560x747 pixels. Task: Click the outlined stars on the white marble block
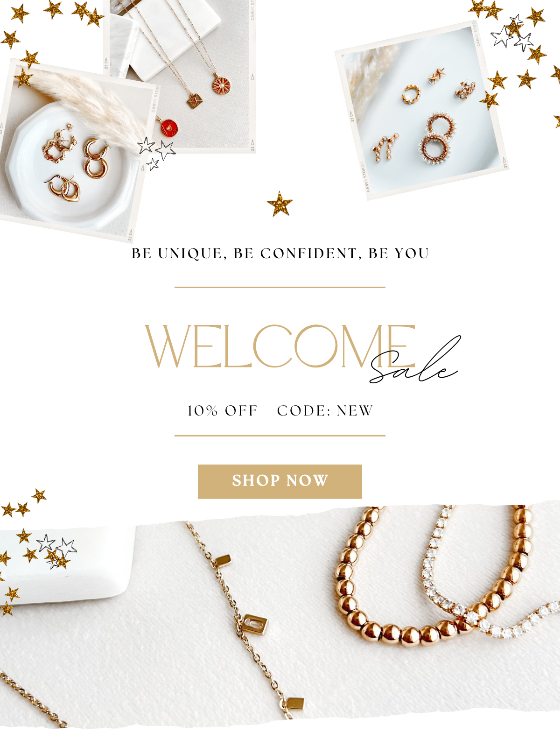57,550
